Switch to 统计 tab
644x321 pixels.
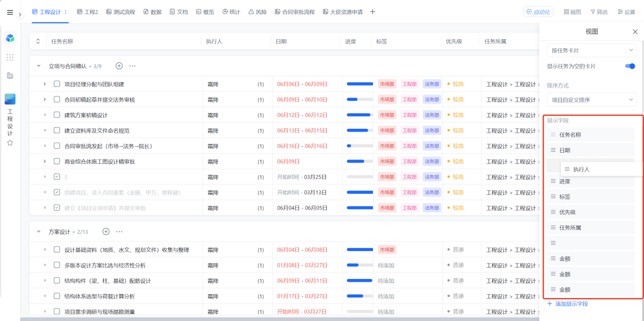(231, 12)
